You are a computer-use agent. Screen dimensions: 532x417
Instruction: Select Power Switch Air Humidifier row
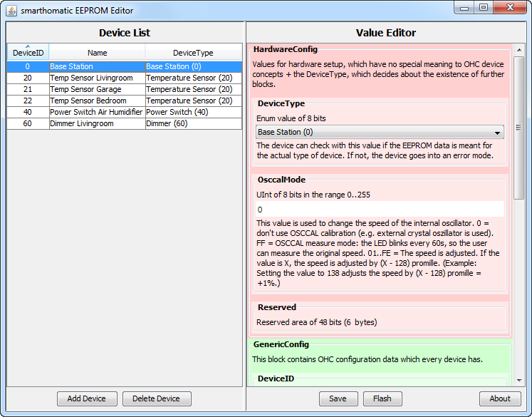point(97,112)
